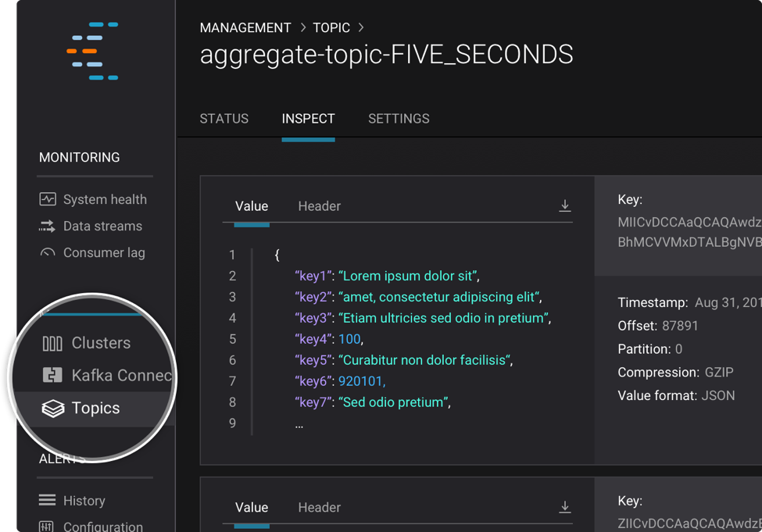The image size is (762, 532).
Task: Click first message Key string MIICvDCCAaQCAQAwdz
Action: (x=689, y=222)
